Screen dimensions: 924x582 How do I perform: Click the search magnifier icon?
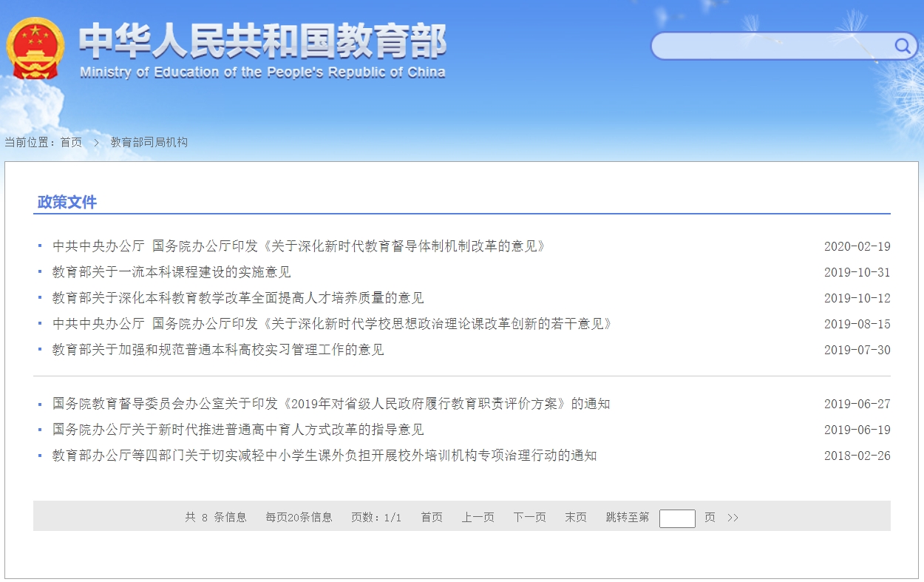(x=903, y=46)
